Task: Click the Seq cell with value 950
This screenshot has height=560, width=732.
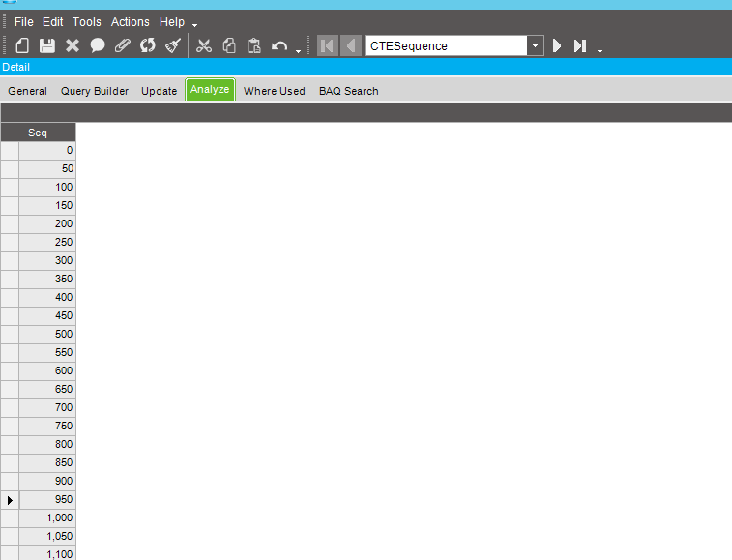Action: 47,500
